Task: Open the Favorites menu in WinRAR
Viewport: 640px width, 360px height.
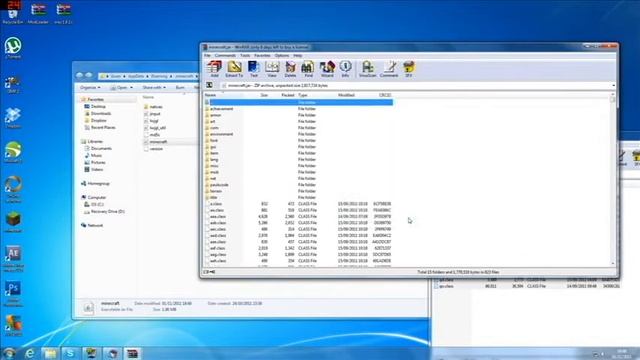Action: [x=262, y=56]
